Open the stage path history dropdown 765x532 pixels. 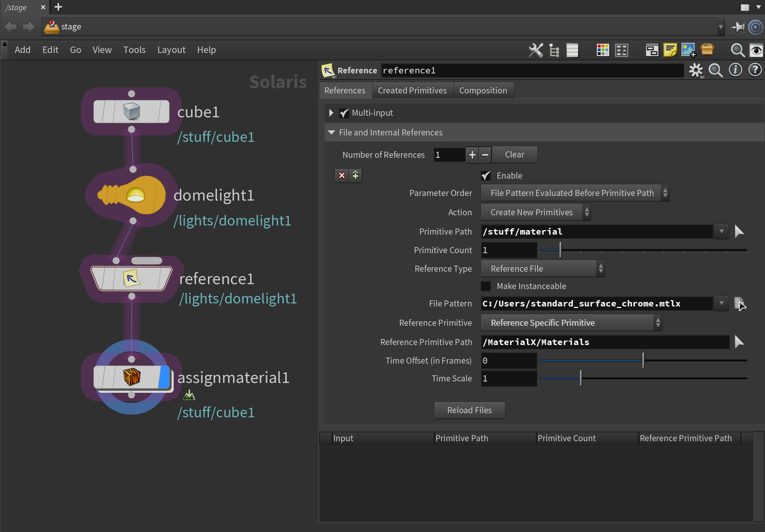(x=720, y=27)
